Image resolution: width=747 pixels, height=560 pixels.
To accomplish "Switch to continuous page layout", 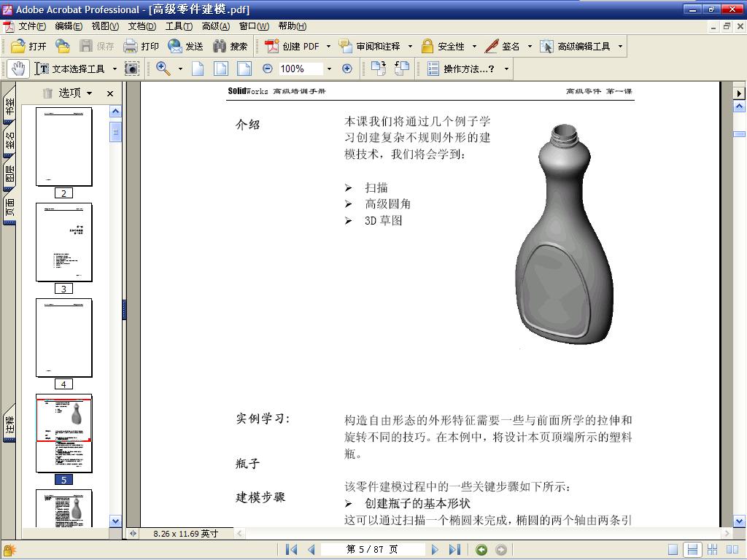I will pos(692,550).
